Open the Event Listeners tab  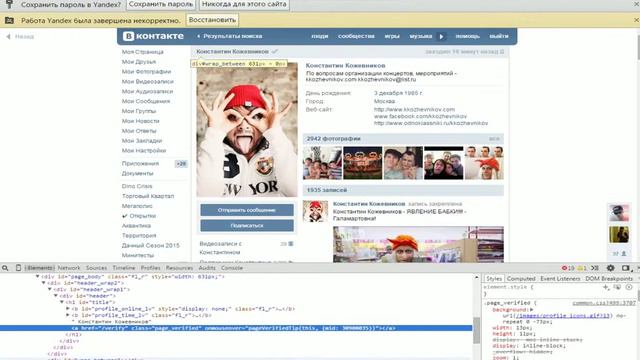(560, 278)
